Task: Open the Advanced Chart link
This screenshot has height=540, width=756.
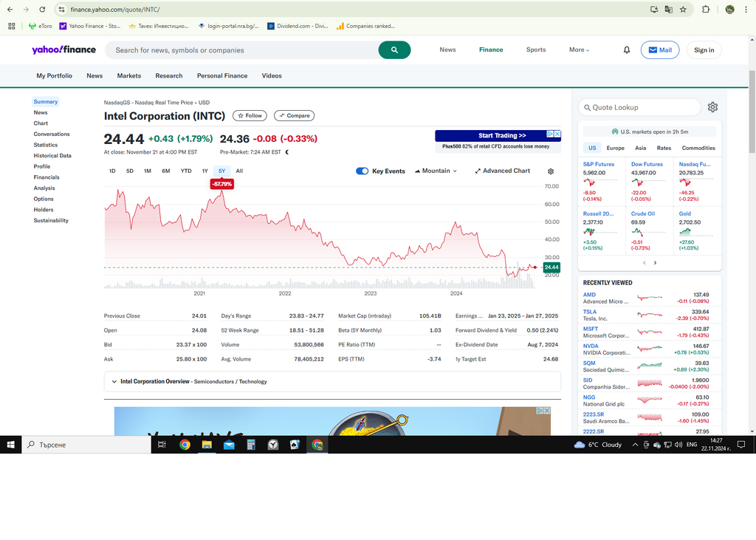Action: [502, 171]
